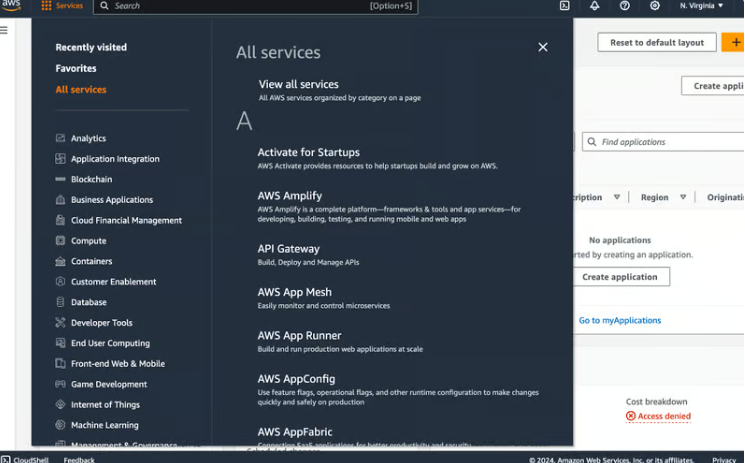Close the All services panel
Viewport: 745px width, 463px height.
[543, 47]
